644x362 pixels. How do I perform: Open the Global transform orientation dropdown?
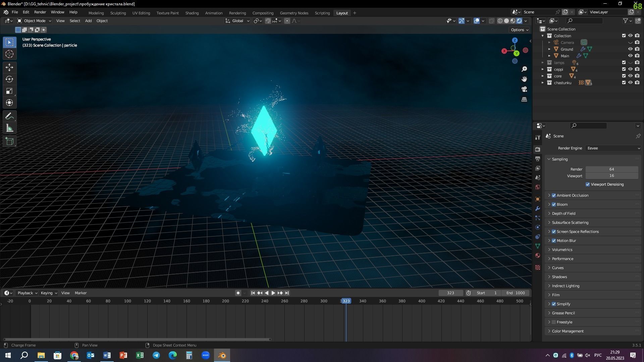[237, 21]
